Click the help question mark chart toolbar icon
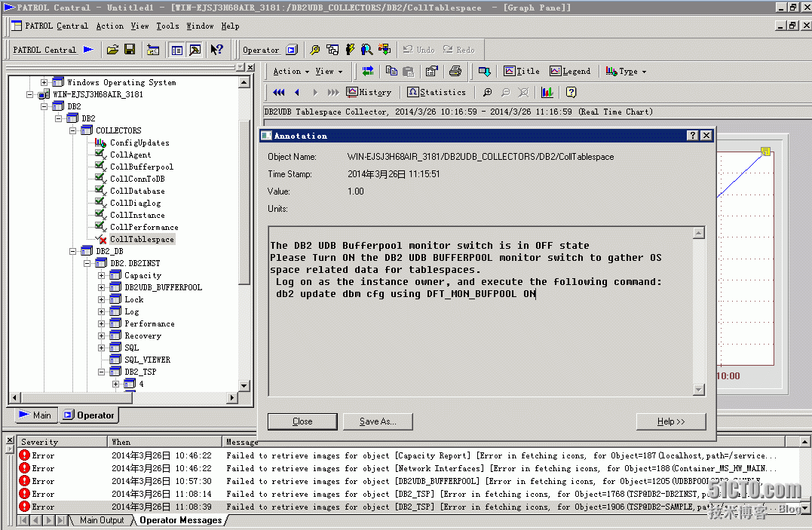Screen dimensions: 812x530 coord(571,92)
